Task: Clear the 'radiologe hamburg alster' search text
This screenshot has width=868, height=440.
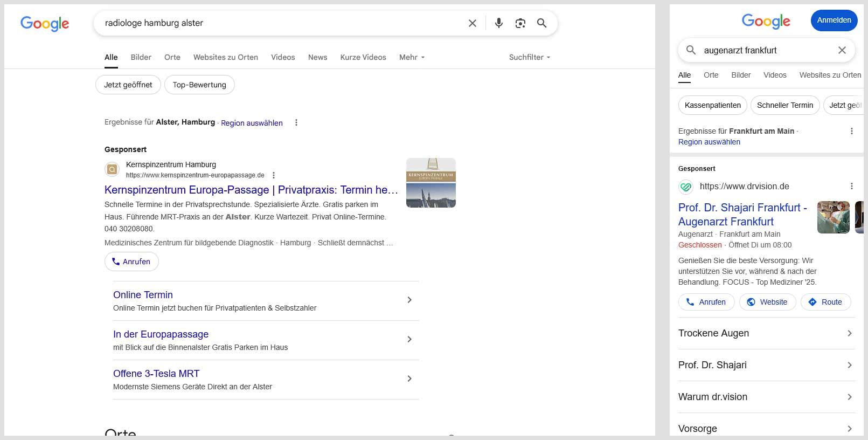Action: click(x=473, y=23)
